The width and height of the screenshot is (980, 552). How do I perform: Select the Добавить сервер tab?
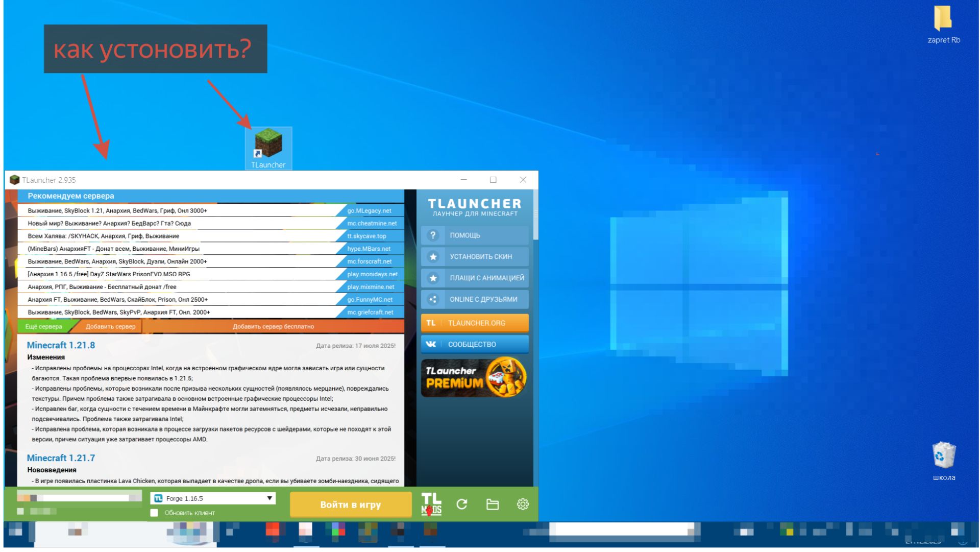point(110,327)
